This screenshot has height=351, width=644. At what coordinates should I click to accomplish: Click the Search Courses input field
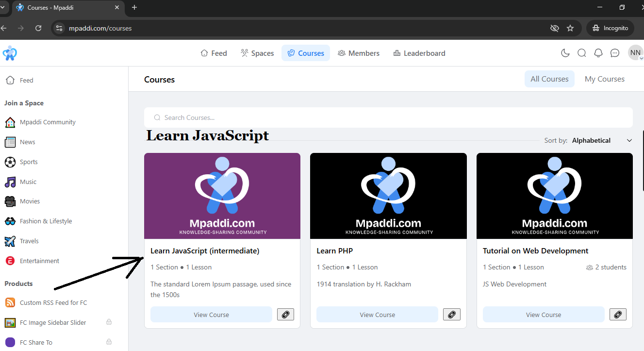pyautogui.click(x=388, y=117)
